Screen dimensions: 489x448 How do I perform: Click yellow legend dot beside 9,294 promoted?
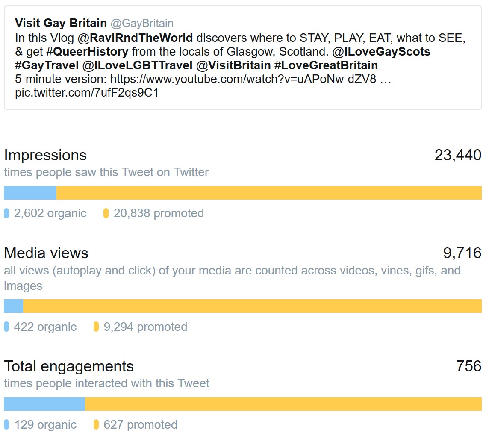pos(96,327)
